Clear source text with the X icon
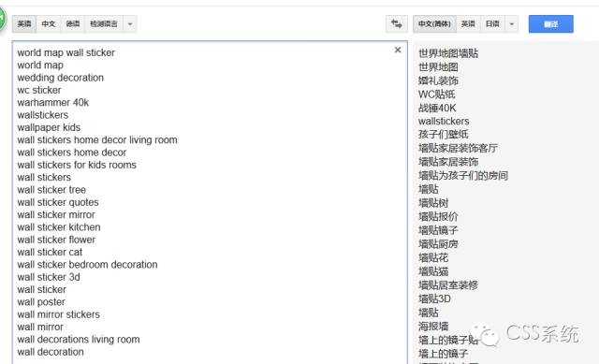Image resolution: width=599 pixels, height=364 pixels. [x=398, y=50]
